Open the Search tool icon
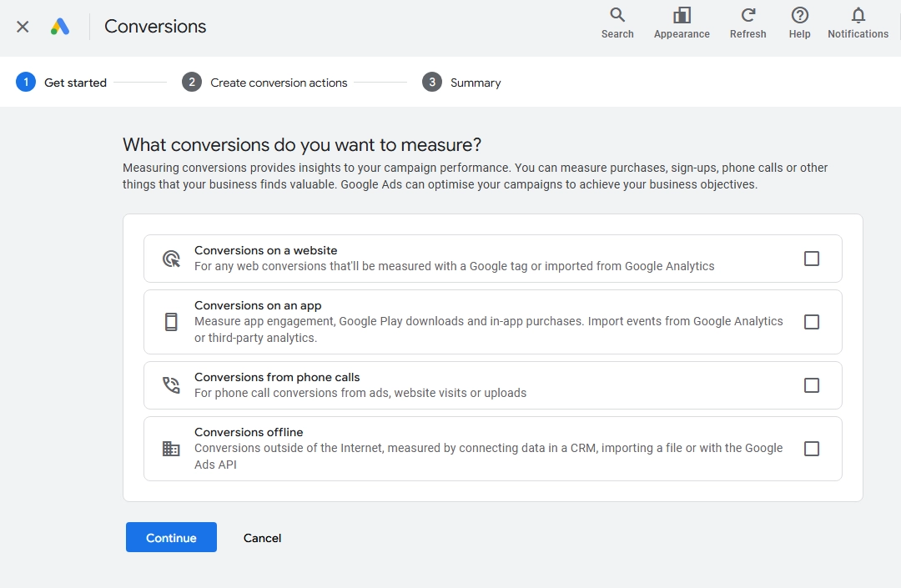The height and width of the screenshot is (588, 901). pos(617,15)
